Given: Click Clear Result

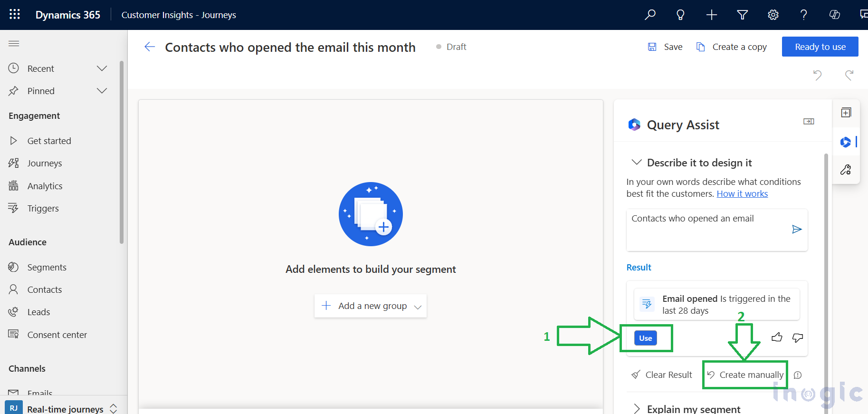Looking at the screenshot, I should 662,375.
